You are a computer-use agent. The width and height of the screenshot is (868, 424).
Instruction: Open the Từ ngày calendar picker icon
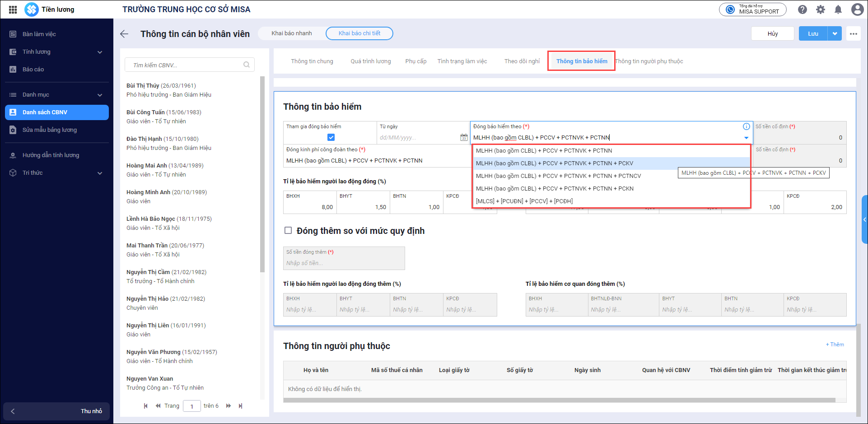click(x=464, y=137)
